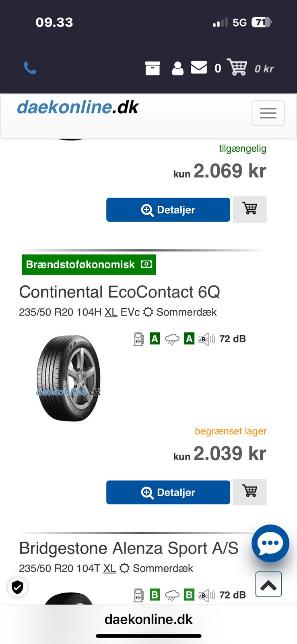Tap the daekonline.dk address bar
The height and width of the screenshot is (644, 297).
[148, 619]
